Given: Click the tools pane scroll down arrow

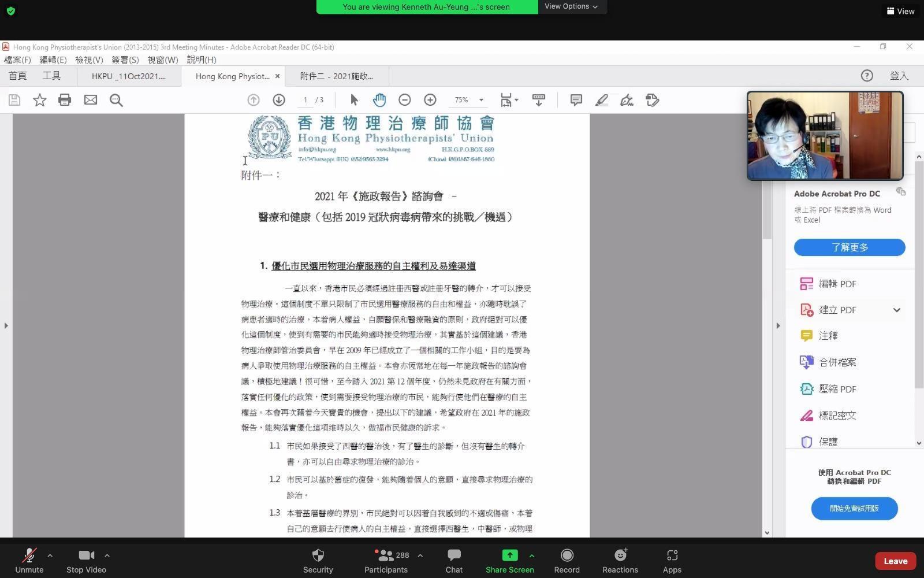Looking at the screenshot, I should coord(919,443).
